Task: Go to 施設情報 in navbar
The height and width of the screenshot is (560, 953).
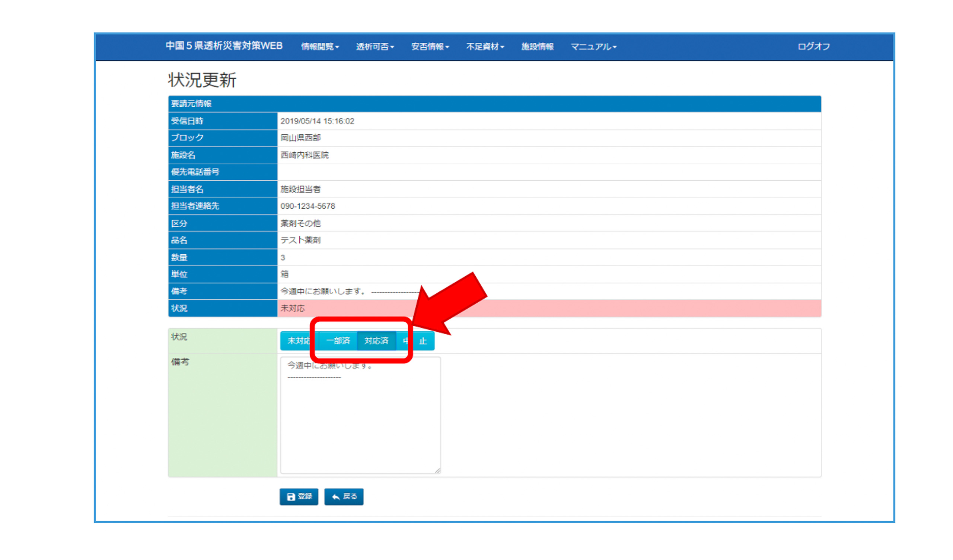Action: 538,46
